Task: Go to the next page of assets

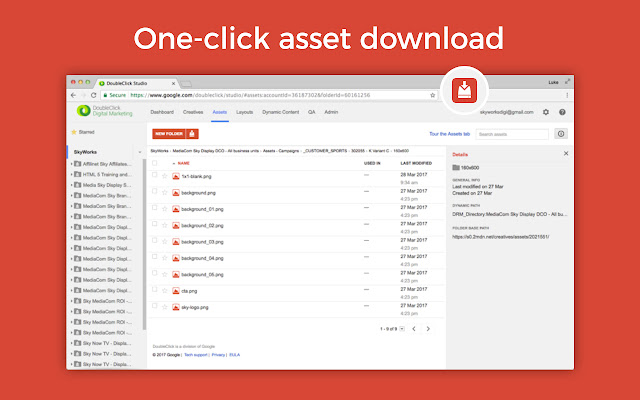Action: point(428,329)
